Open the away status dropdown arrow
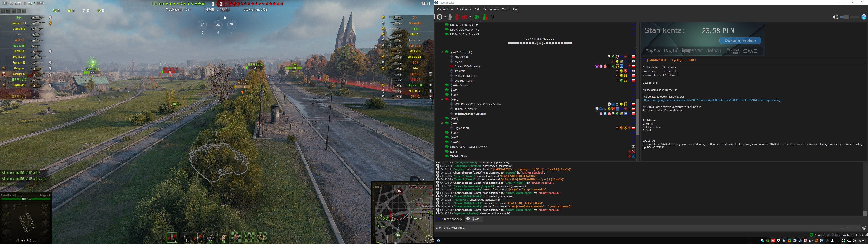Screen dimensions: 868x244 [x=445, y=17]
